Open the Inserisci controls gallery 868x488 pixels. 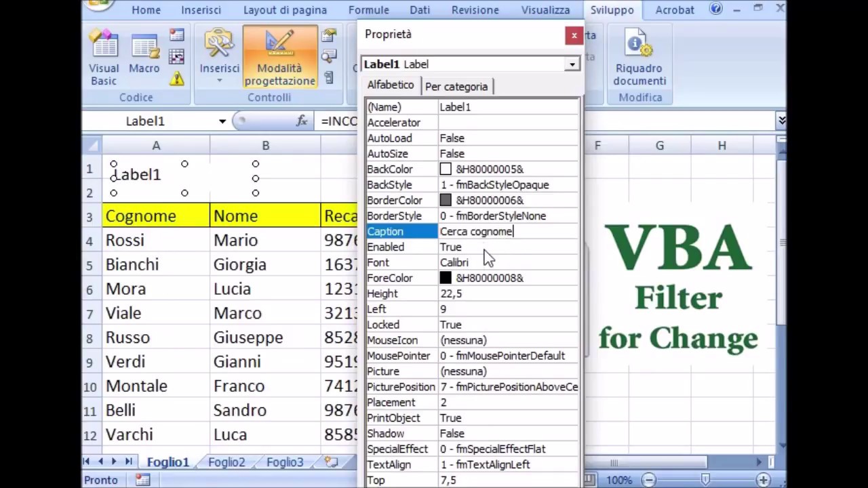click(219, 58)
